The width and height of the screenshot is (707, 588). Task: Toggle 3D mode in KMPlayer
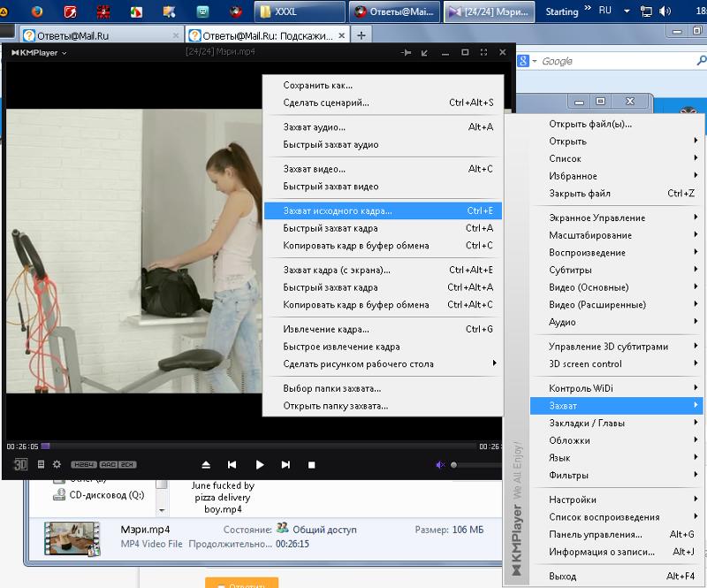tap(20, 464)
